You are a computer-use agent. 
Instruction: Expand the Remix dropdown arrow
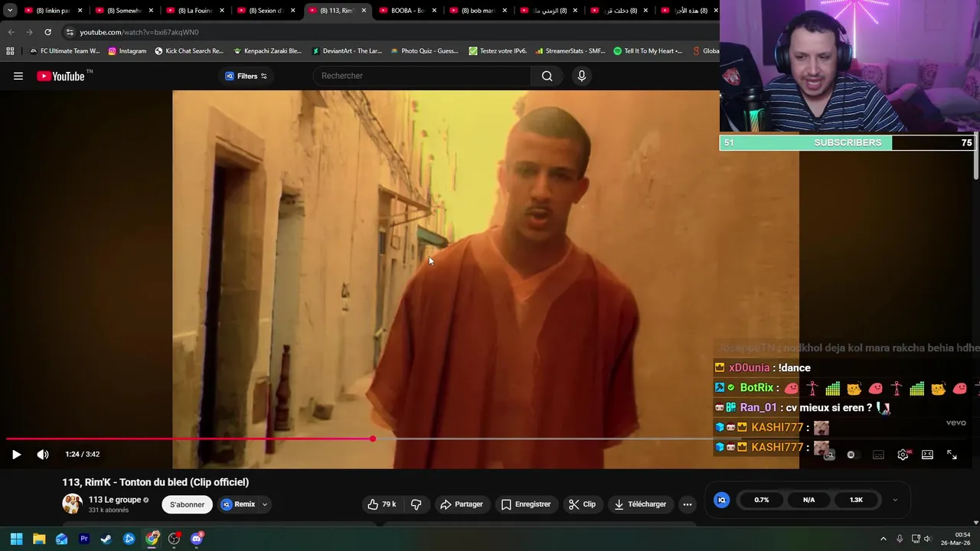pos(265,504)
